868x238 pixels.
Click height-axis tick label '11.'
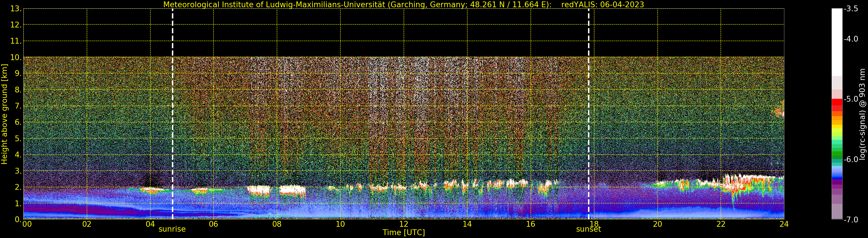[16, 41]
